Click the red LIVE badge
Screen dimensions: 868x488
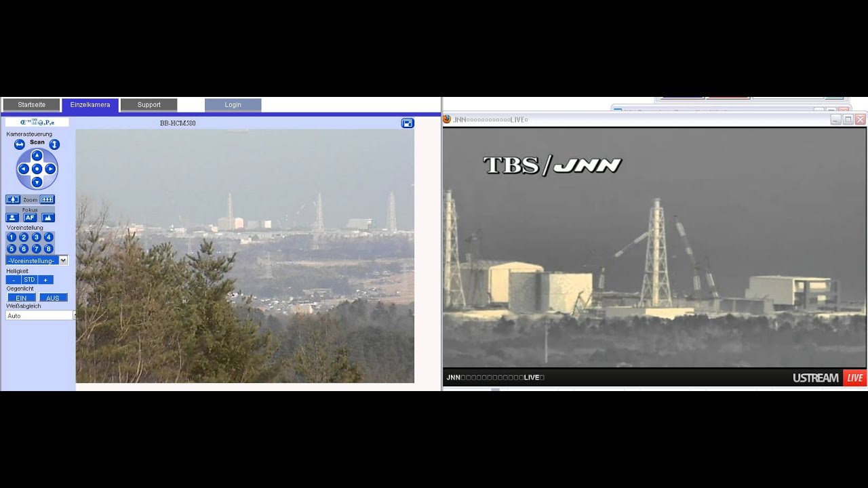[854, 378]
